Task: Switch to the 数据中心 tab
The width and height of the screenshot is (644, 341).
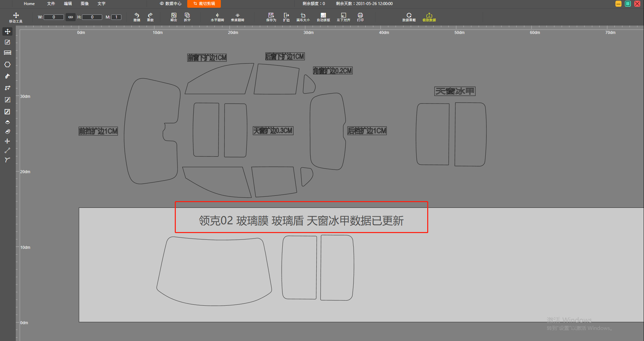Action: coord(170,4)
